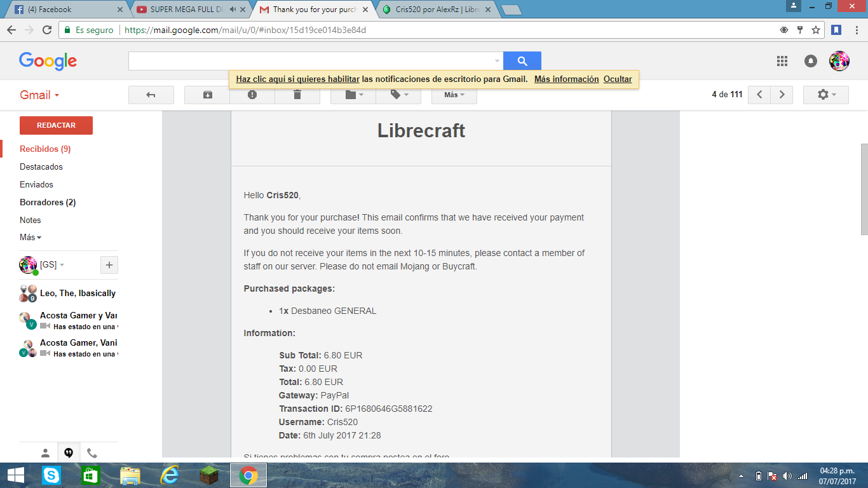
Task: Click the blue search button
Action: pyautogui.click(x=522, y=61)
